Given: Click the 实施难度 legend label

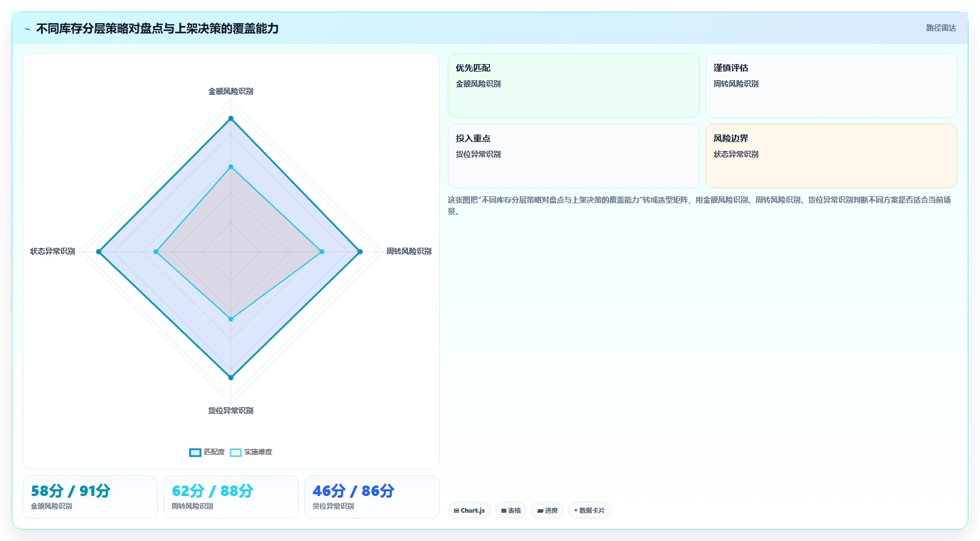Looking at the screenshot, I should pyautogui.click(x=258, y=452).
